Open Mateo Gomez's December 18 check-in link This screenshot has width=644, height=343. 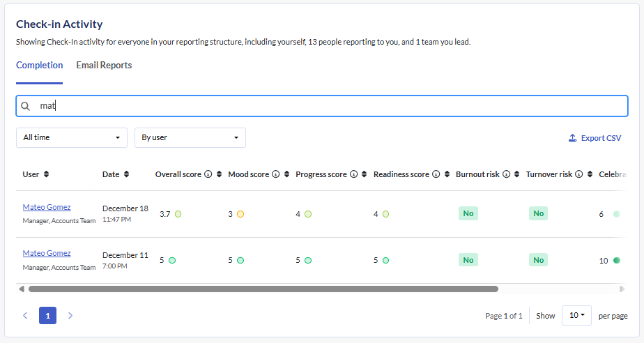[x=47, y=207]
